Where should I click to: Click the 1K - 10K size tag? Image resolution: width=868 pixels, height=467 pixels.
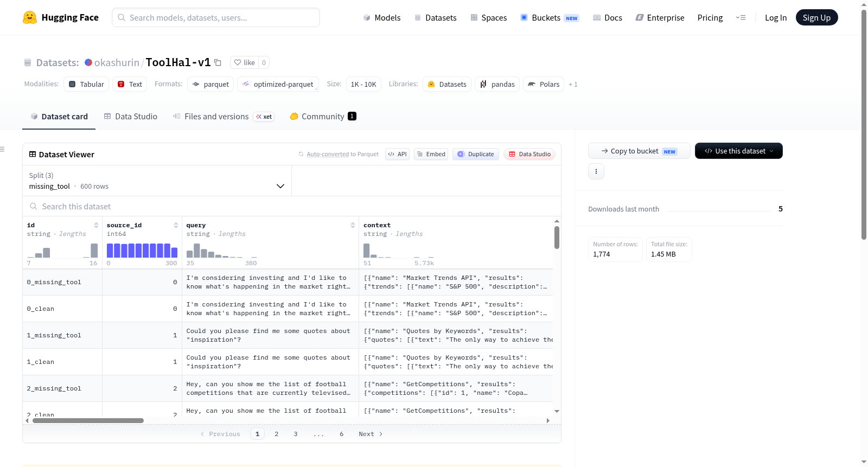[x=363, y=84]
